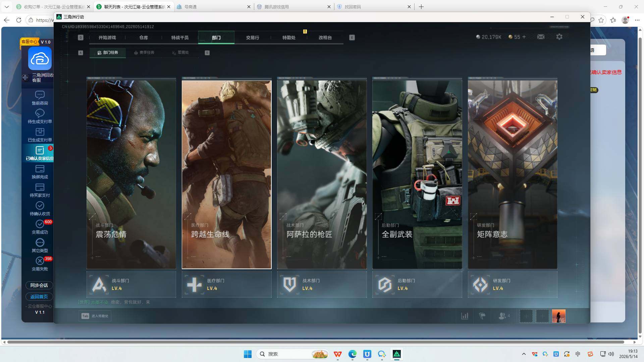Click the 医疗部门 cross emblem icon
This screenshot has height=362, width=644.
(x=194, y=285)
